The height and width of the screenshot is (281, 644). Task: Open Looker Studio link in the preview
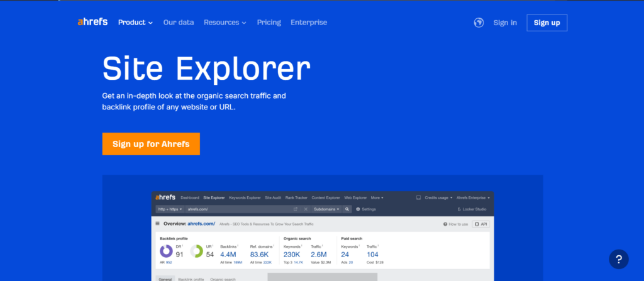tap(472, 209)
